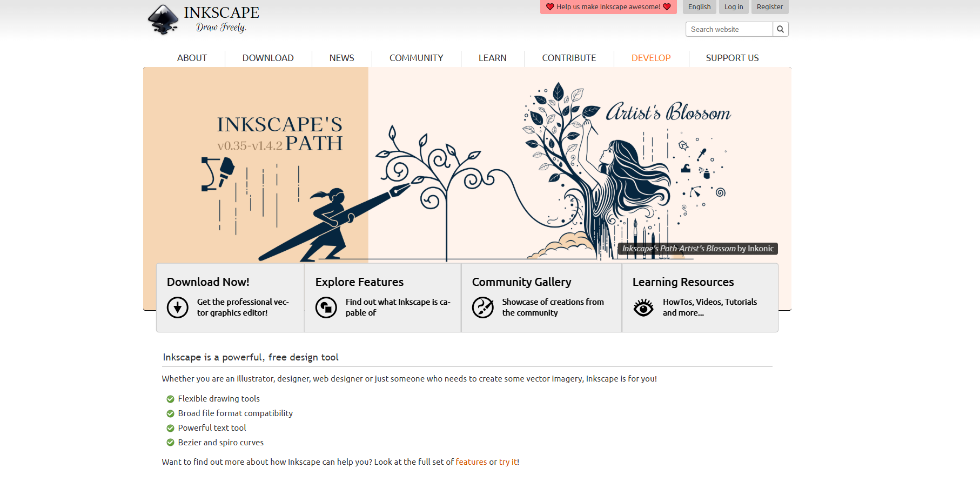Click the Log in button

pyautogui.click(x=733, y=7)
